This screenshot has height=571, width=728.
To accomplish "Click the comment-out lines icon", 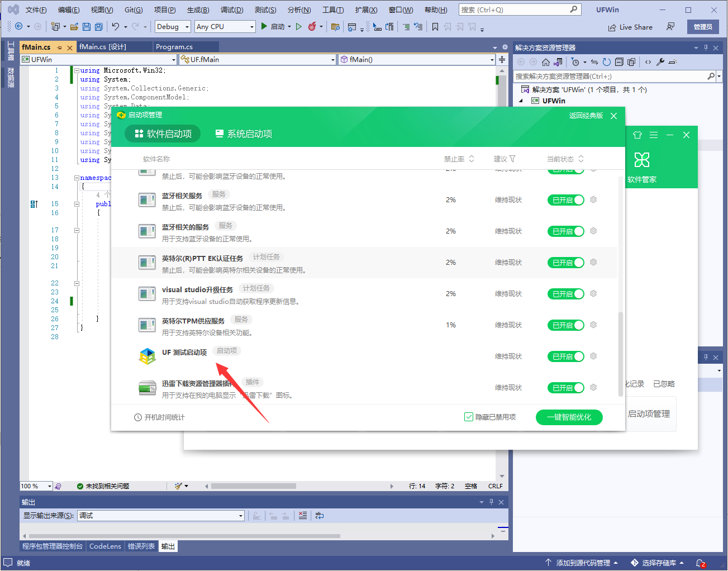I will (x=406, y=26).
